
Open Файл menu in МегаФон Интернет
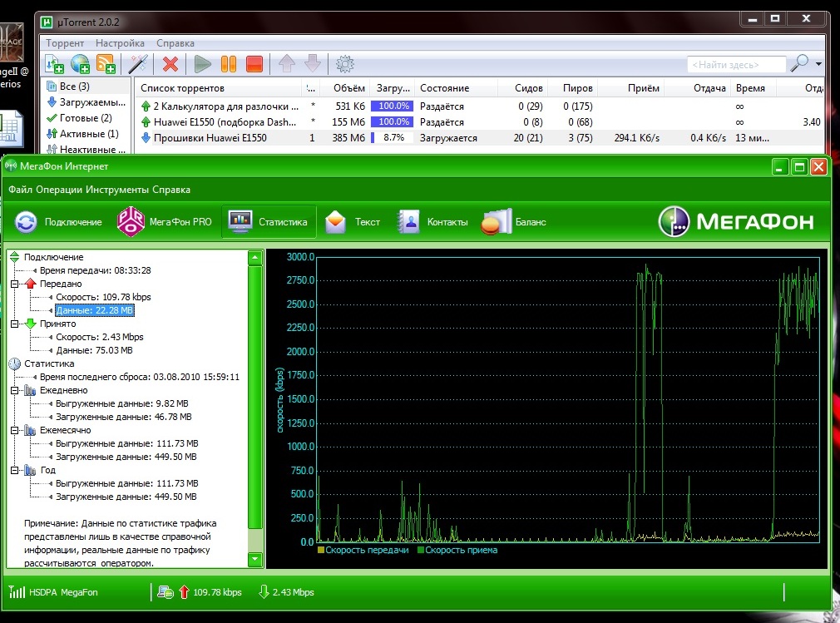click(20, 190)
